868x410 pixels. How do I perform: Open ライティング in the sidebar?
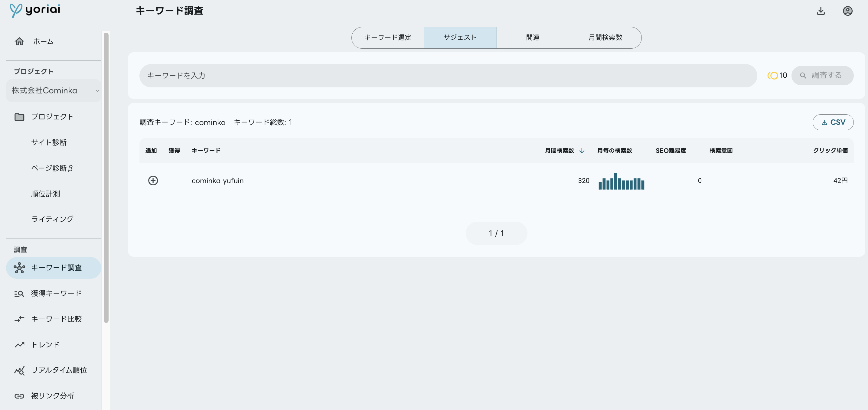pyautogui.click(x=52, y=219)
